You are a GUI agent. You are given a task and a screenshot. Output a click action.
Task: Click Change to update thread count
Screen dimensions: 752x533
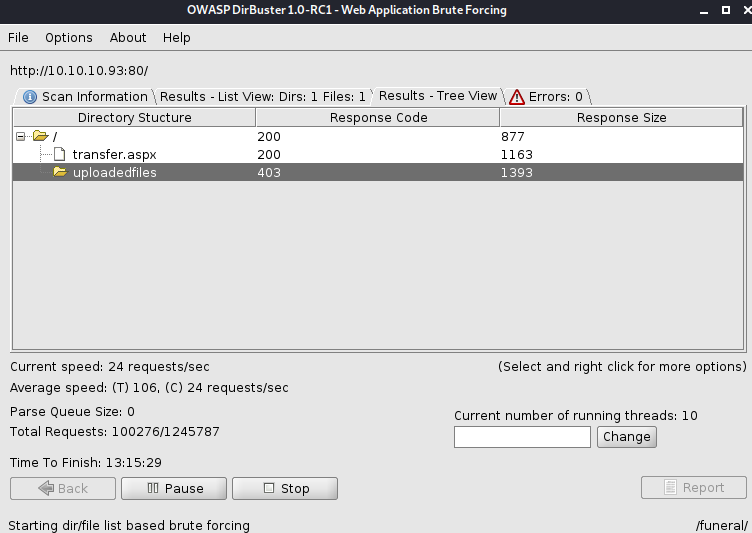(x=627, y=436)
